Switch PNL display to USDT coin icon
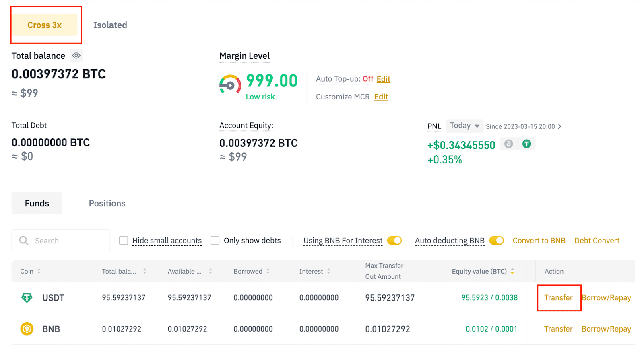Screen dimensions: 644x348 click(526, 144)
